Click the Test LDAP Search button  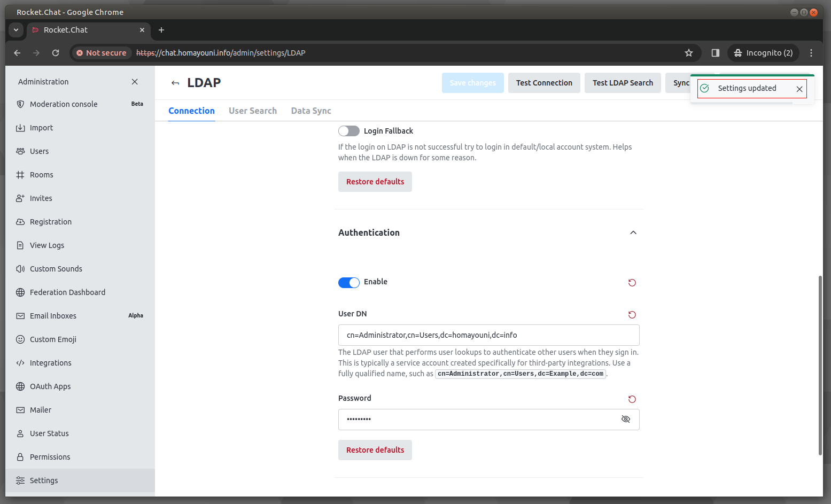(x=623, y=83)
